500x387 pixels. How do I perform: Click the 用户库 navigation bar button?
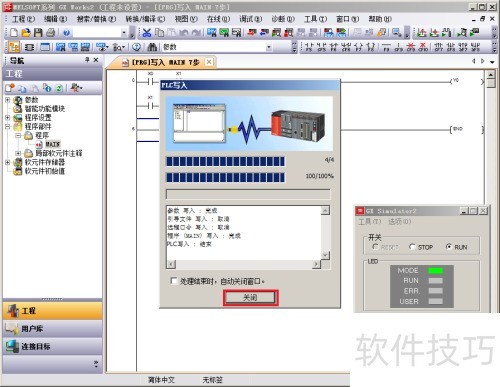coord(53,329)
